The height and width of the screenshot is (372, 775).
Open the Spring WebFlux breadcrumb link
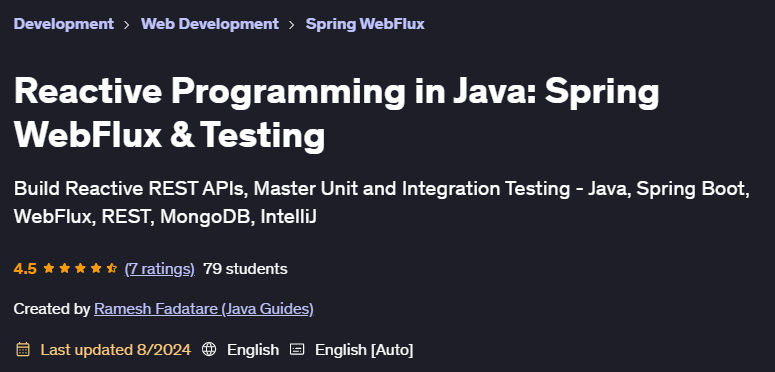(x=365, y=24)
